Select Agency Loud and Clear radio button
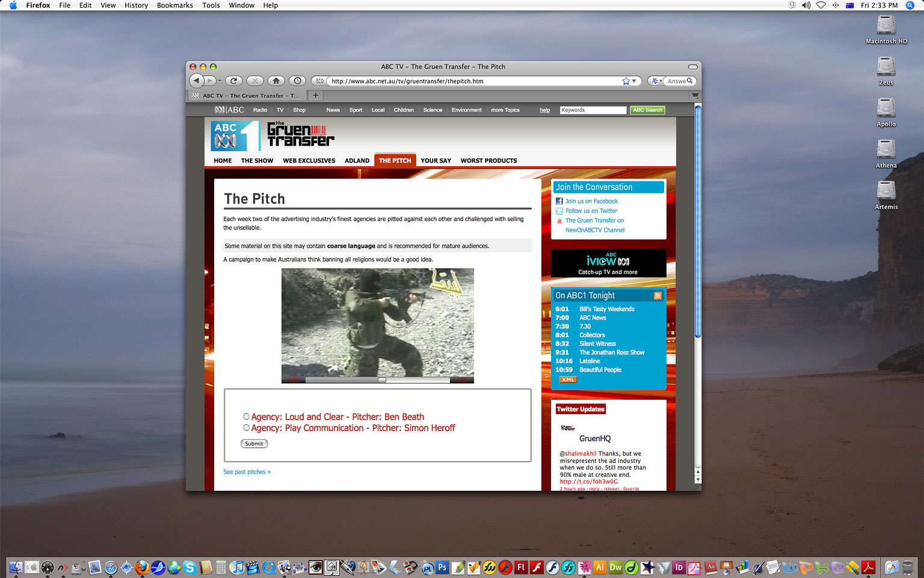 coord(246,416)
